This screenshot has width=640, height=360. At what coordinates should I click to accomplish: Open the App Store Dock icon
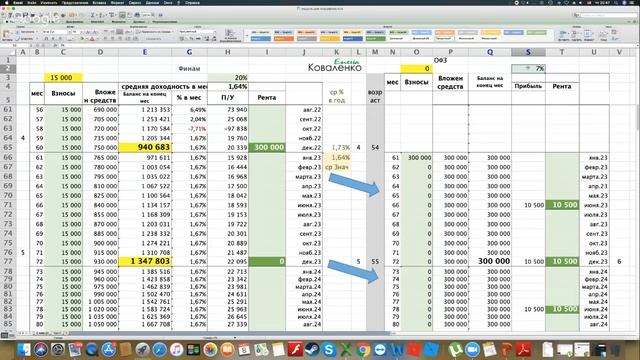click(x=109, y=350)
